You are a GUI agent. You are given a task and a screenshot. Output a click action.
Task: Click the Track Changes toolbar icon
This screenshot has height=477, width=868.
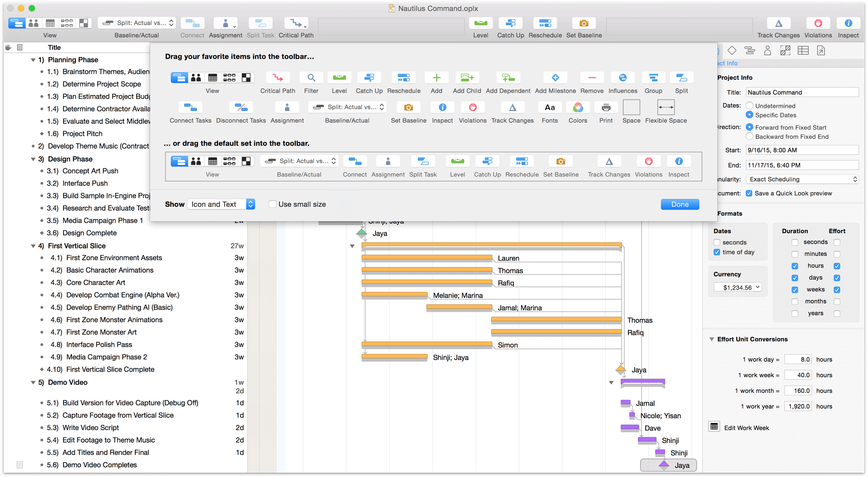778,23
